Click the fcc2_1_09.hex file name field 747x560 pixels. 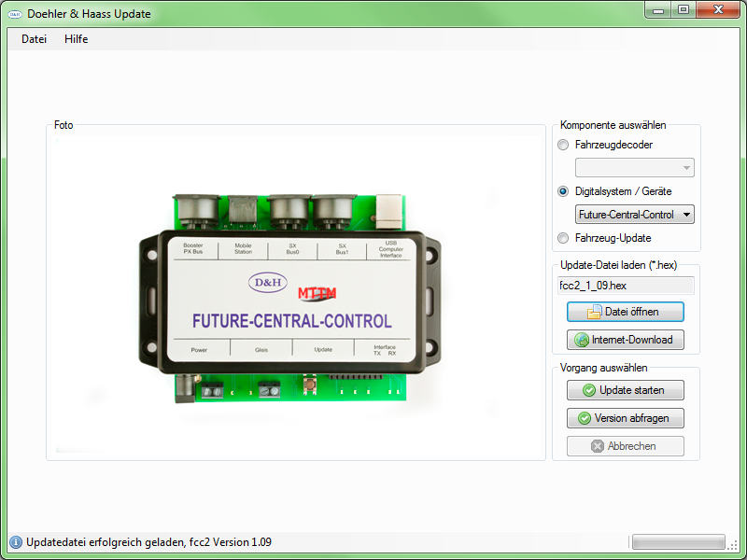point(626,286)
